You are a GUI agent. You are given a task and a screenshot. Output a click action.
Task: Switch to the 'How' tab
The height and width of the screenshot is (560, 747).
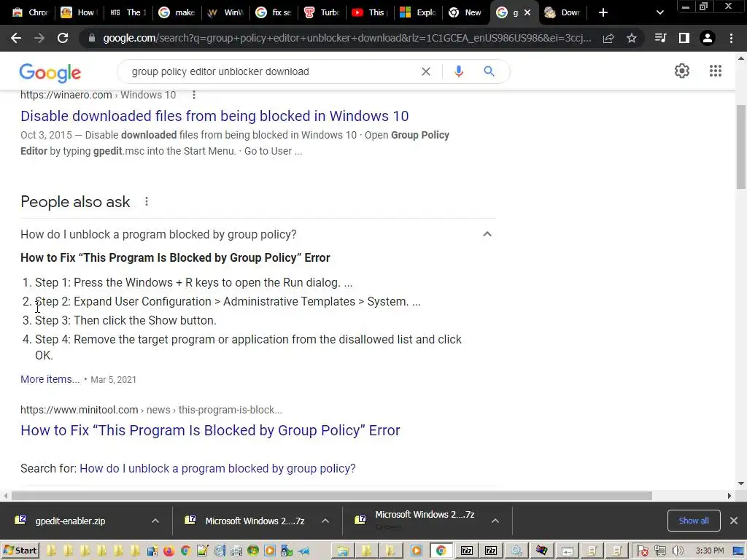79,13
